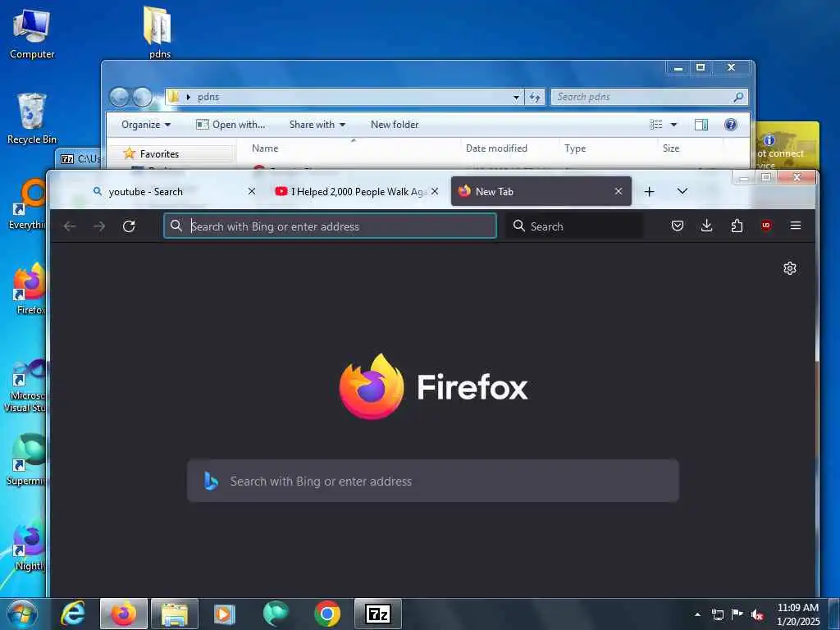The image size is (840, 630).
Task: Open Explorer help question mark icon
Action: (x=731, y=125)
